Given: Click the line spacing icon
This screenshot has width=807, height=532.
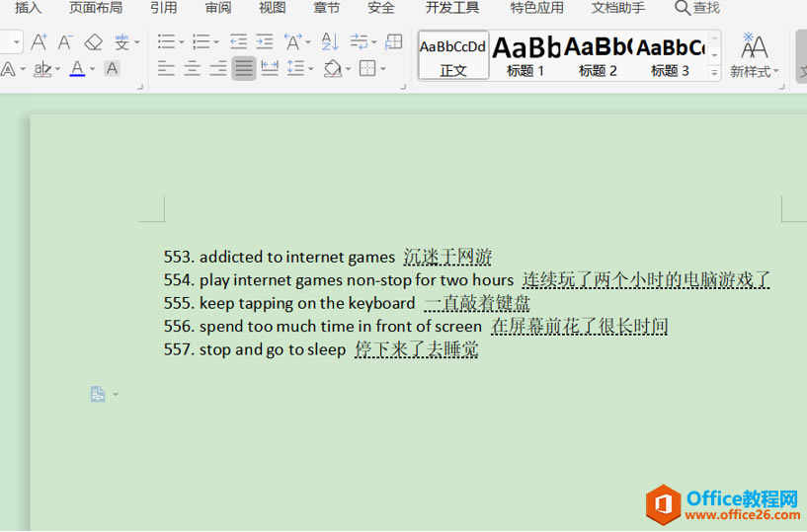Looking at the screenshot, I should (x=296, y=68).
